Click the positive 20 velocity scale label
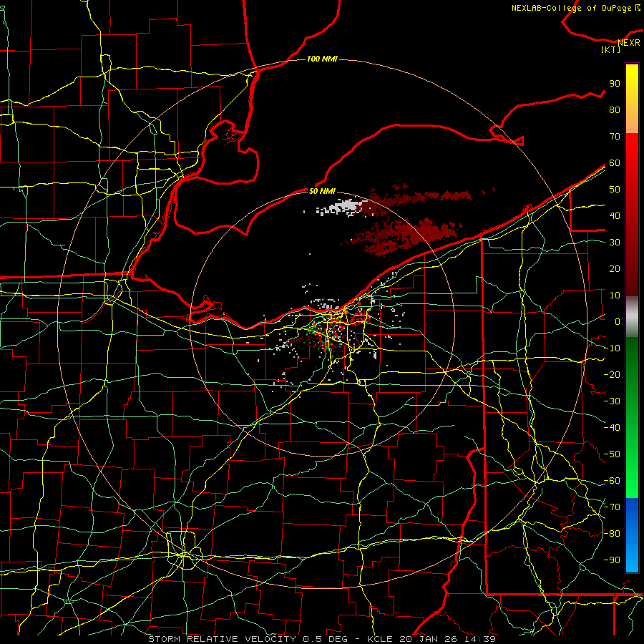Viewport: 644px width, 644px height. click(615, 268)
